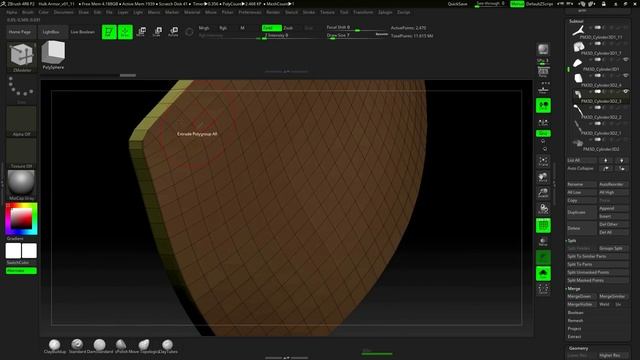Click the MergeDown button
Screen dimensions: 640x360
pyautogui.click(x=581, y=296)
